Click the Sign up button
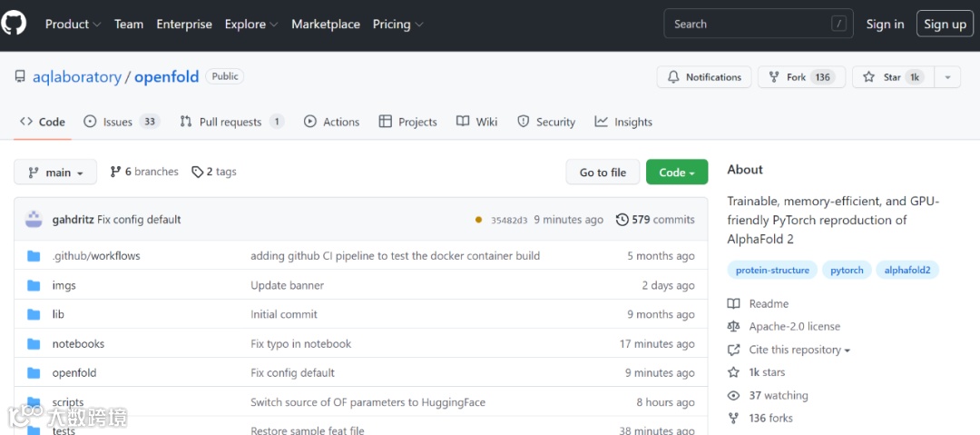980x435 pixels. pyautogui.click(x=945, y=25)
